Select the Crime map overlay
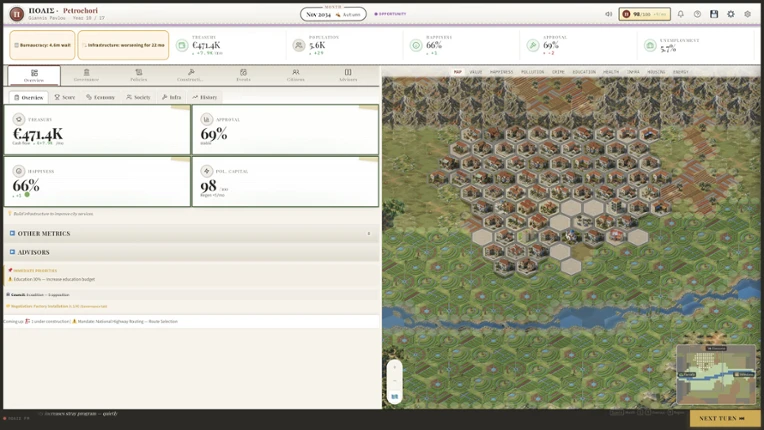The height and width of the screenshot is (430, 764). (558, 72)
